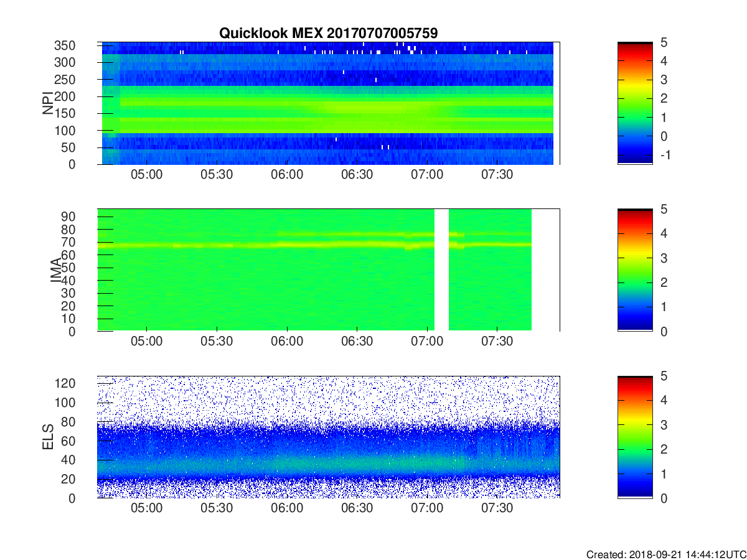The image size is (747, 560).
Task: Click the NPI panel colorbar
Action: 635,103
